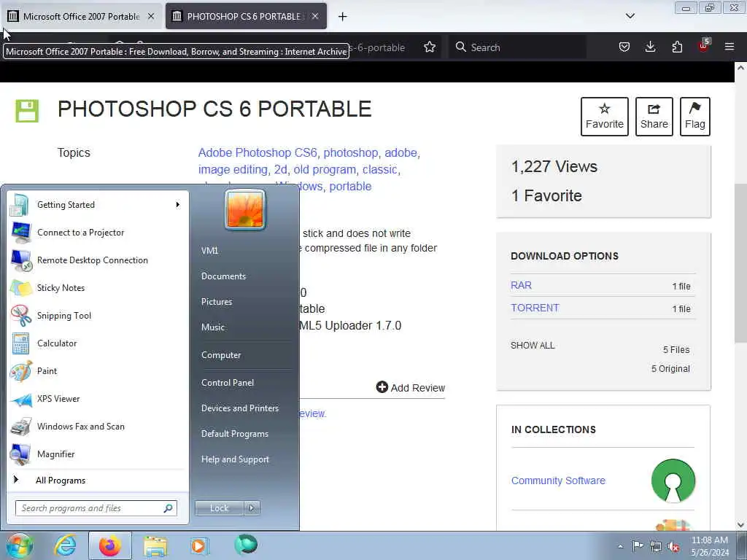Open the extensions puzzle icon
The image size is (747, 560).
click(677, 47)
